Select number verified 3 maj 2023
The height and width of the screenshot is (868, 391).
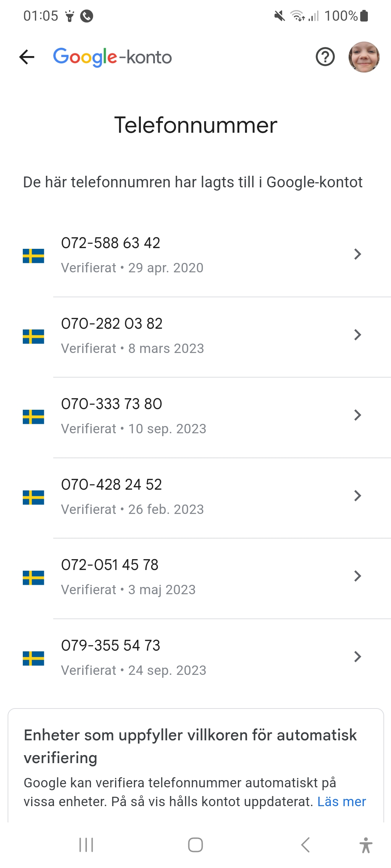point(128,590)
